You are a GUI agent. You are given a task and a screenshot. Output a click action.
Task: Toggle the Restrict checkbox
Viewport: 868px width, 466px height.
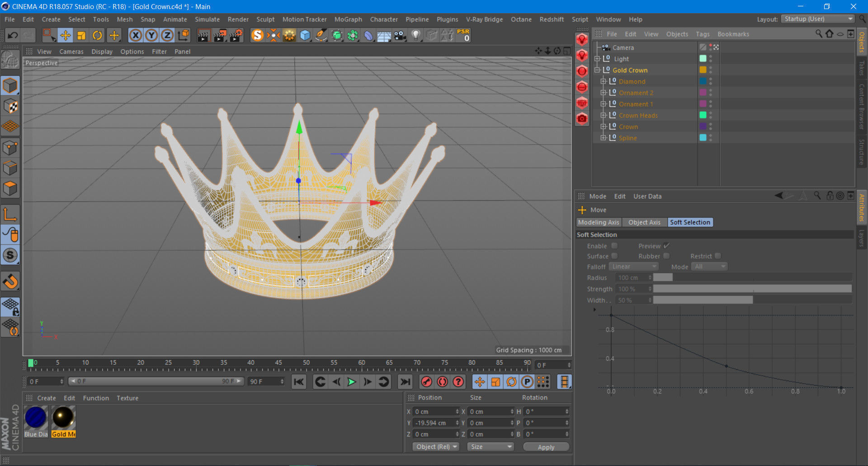(x=718, y=256)
